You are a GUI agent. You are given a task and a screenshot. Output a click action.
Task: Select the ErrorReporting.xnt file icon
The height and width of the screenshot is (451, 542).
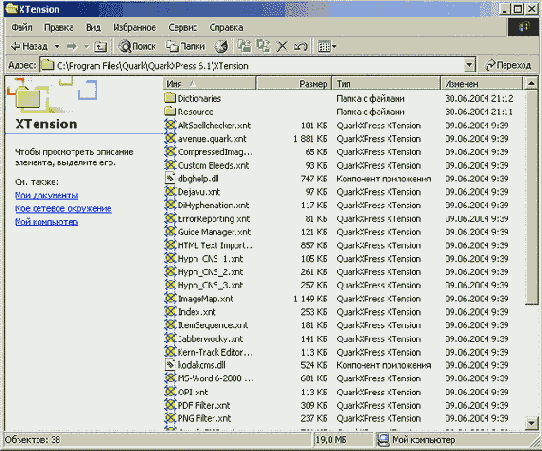[170, 218]
